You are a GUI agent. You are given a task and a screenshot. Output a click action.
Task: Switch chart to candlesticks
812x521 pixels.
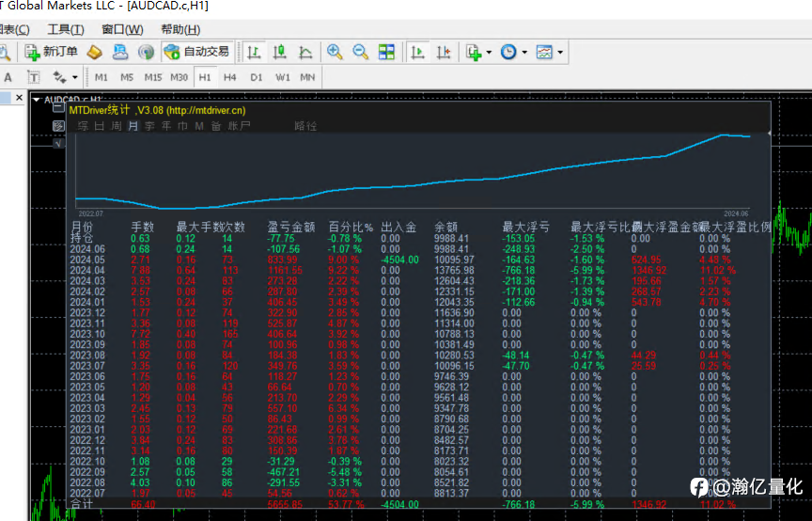coord(280,52)
